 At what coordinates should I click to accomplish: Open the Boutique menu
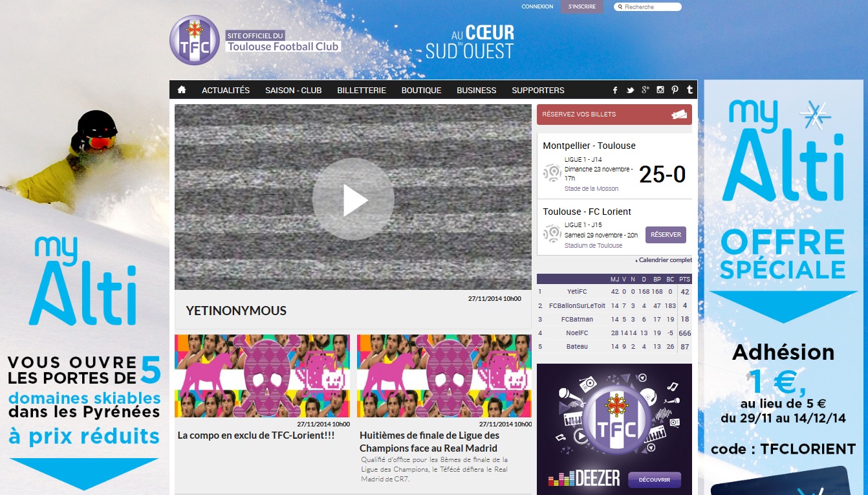pos(421,90)
